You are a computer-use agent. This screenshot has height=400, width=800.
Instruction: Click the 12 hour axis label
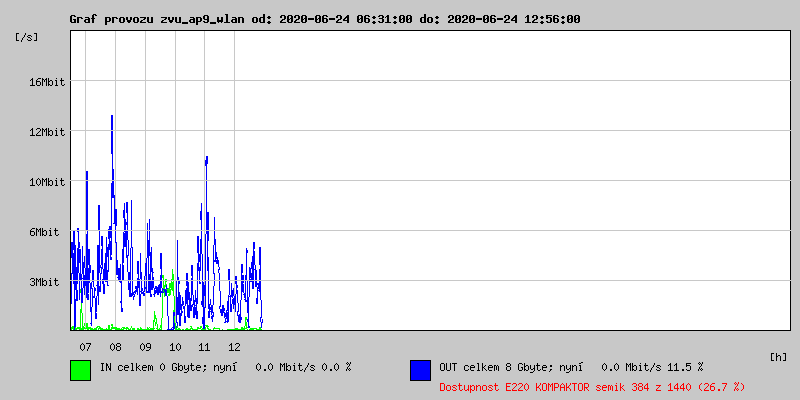pos(234,347)
